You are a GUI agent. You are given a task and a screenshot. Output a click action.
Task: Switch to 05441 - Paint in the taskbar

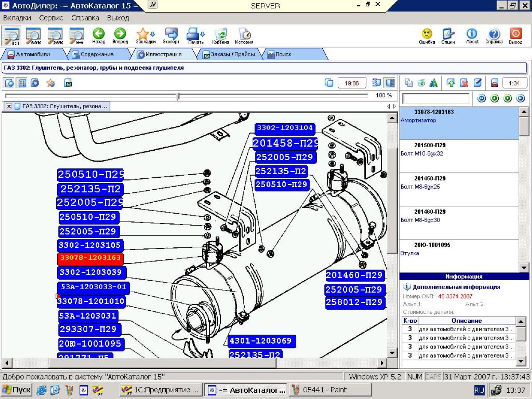tap(330, 390)
